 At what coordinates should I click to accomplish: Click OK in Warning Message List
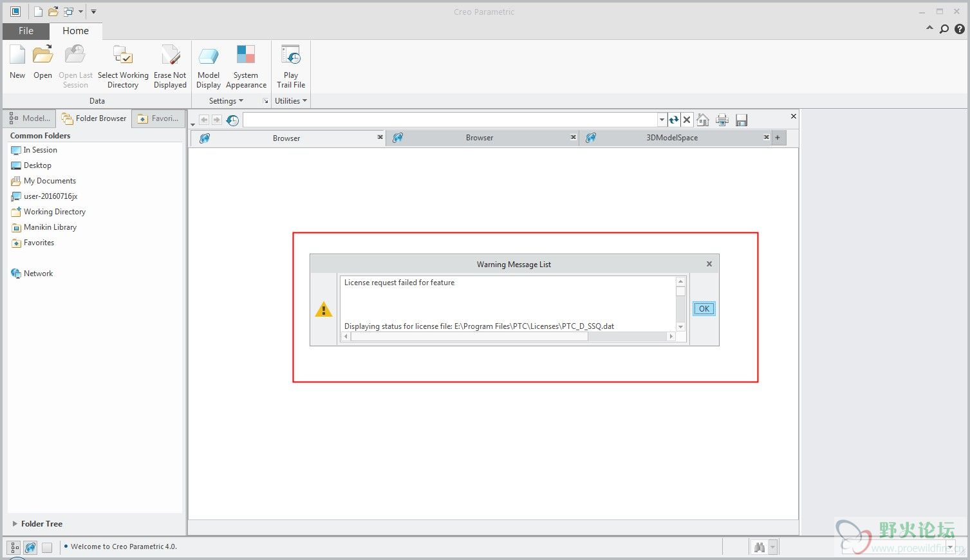click(704, 309)
